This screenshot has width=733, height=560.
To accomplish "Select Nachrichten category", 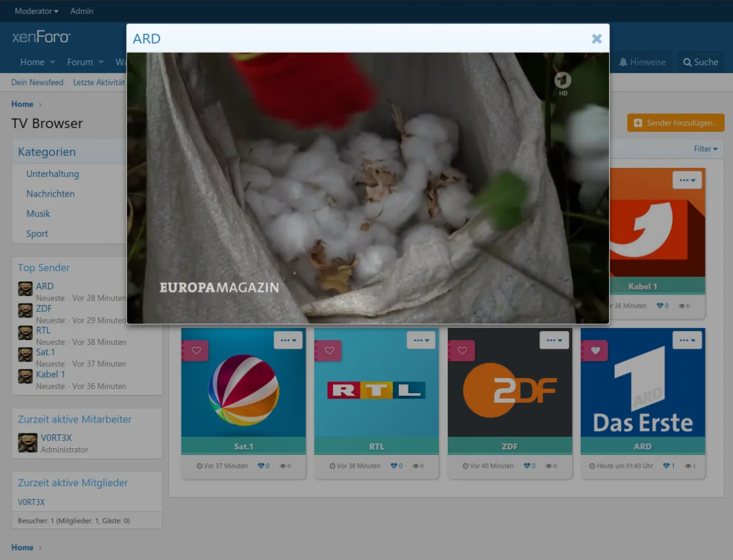I will [50, 194].
